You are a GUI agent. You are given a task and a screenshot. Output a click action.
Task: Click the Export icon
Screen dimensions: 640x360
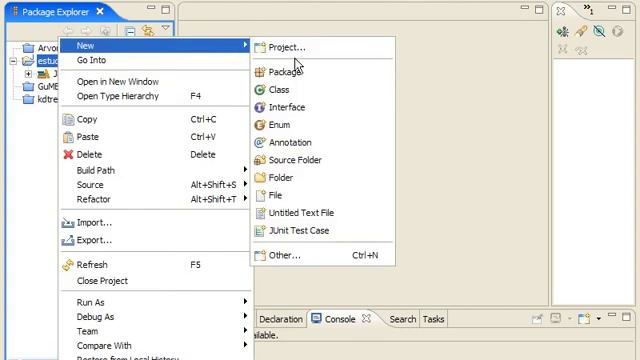pyautogui.click(x=68, y=240)
